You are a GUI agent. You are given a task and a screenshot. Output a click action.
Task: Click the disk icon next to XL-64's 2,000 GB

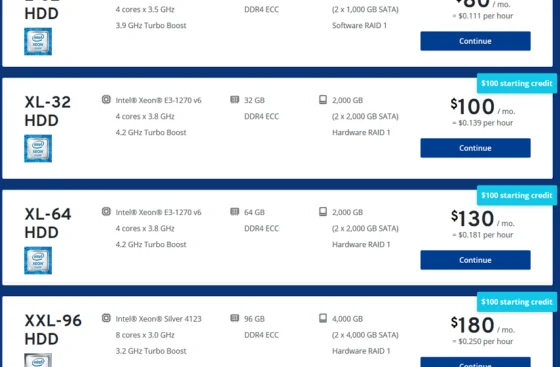pos(323,212)
